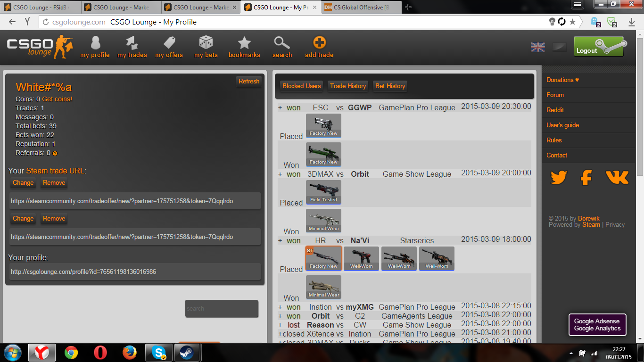Click the Google Adsense Analytics badge

(597, 325)
